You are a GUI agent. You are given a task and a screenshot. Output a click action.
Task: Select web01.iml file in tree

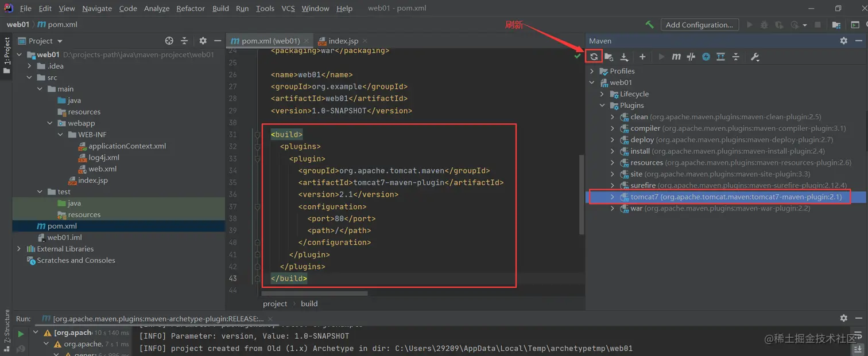click(x=59, y=237)
